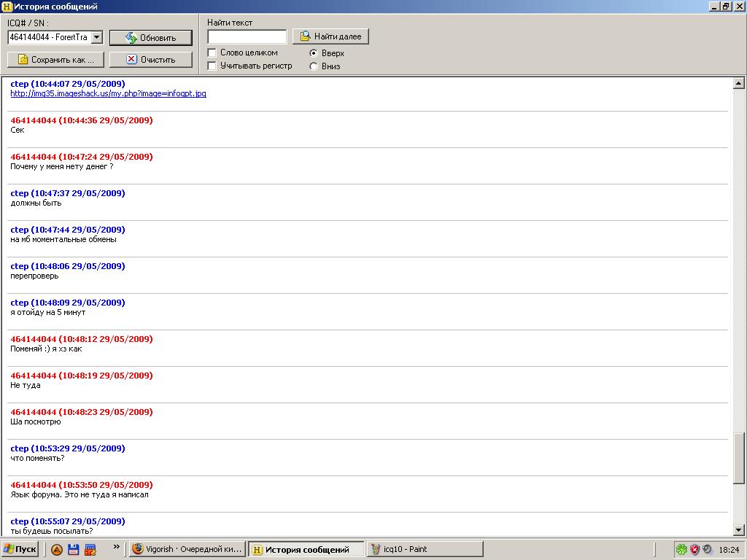Switch to Vigorish Firefox taskbar window
747x560 pixels.
[187, 550]
